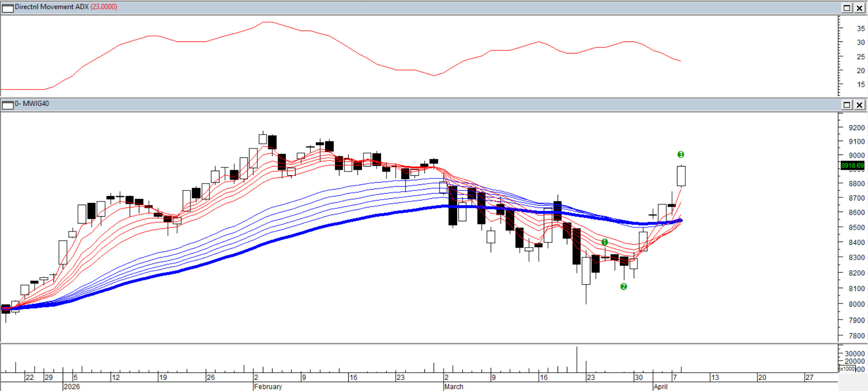Close the MWIG40 price pane
The image size is (868, 391).
click(860, 105)
